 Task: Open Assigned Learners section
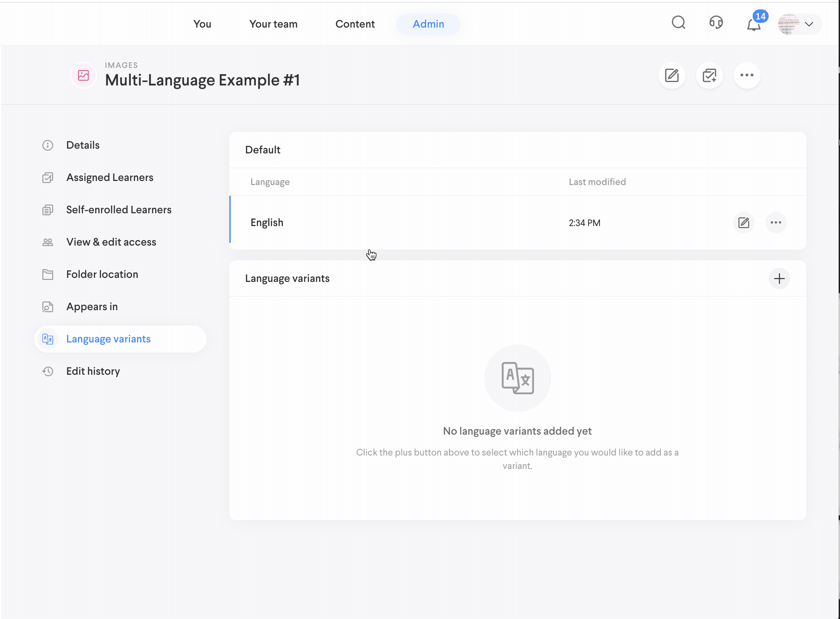tap(109, 178)
